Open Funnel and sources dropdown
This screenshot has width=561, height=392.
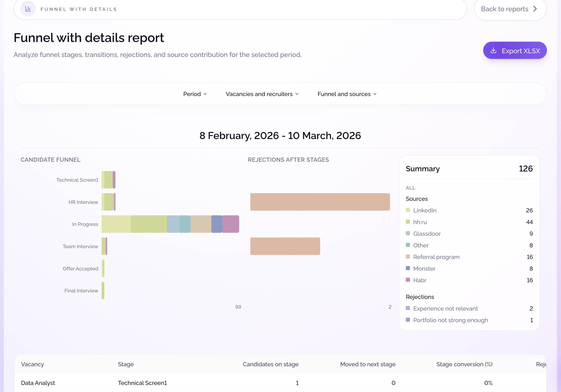click(347, 94)
